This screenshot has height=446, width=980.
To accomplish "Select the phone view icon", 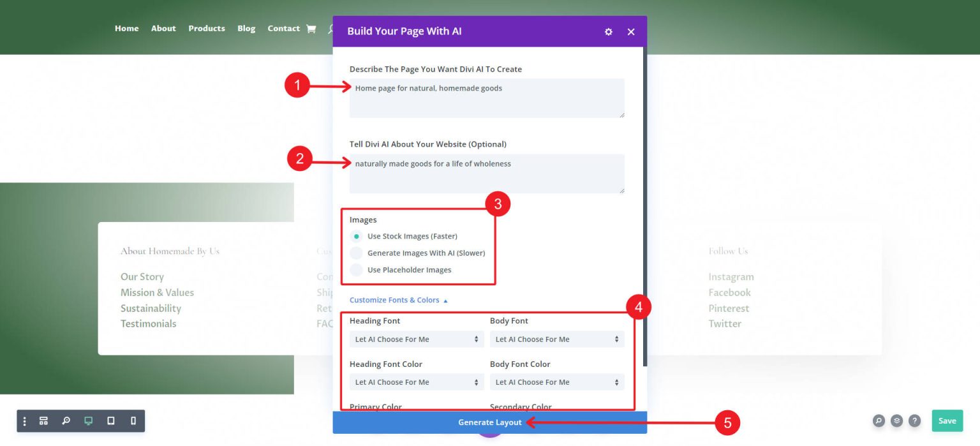I will (133, 421).
